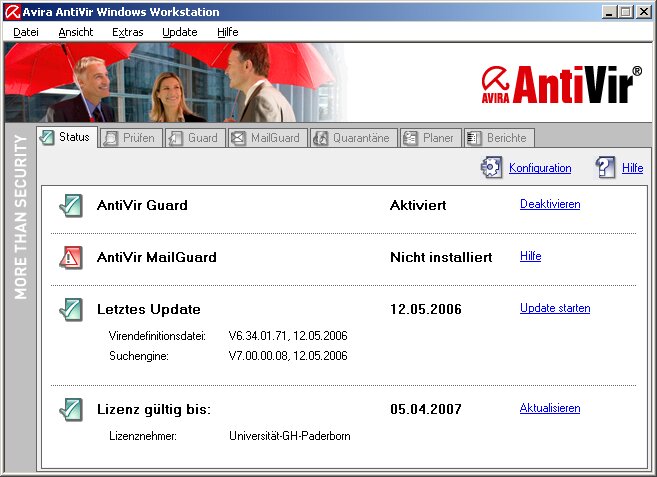The image size is (657, 477).
Task: Click the 12.05.2006 last update date
Action: (426, 309)
